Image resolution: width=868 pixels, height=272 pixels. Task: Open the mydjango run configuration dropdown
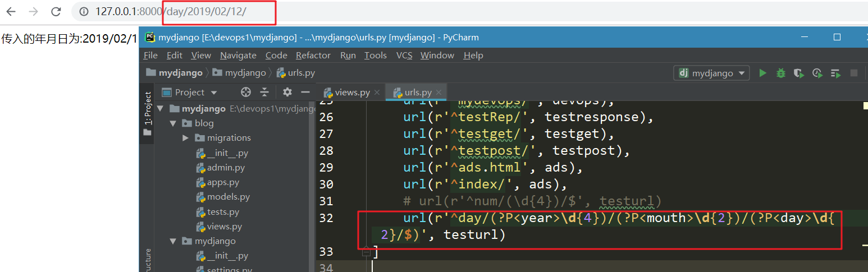(712, 73)
